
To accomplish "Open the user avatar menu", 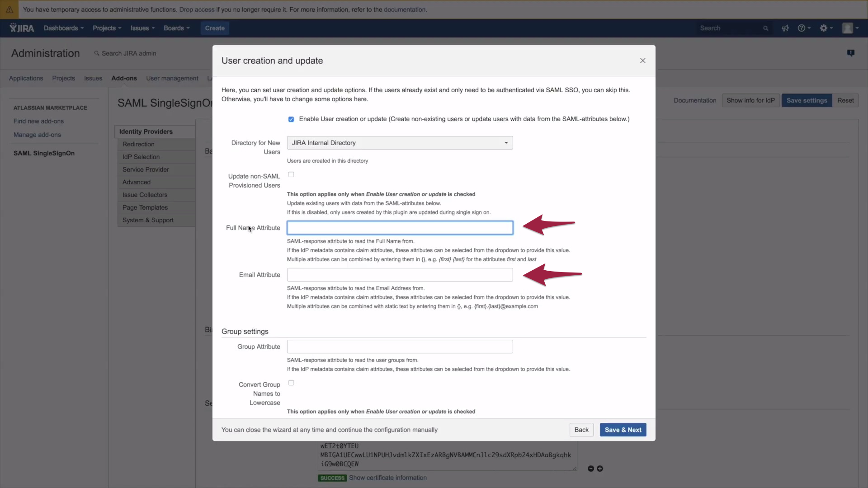I will tap(850, 28).
